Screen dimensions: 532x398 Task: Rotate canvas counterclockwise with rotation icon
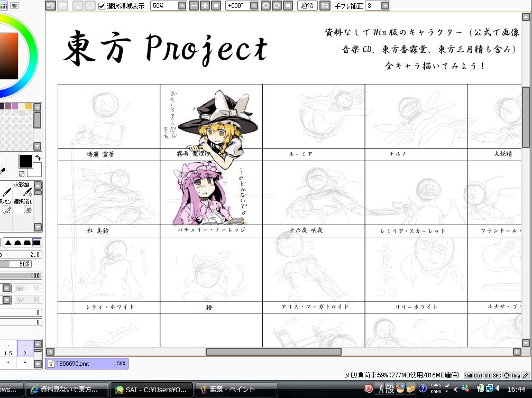265,6
